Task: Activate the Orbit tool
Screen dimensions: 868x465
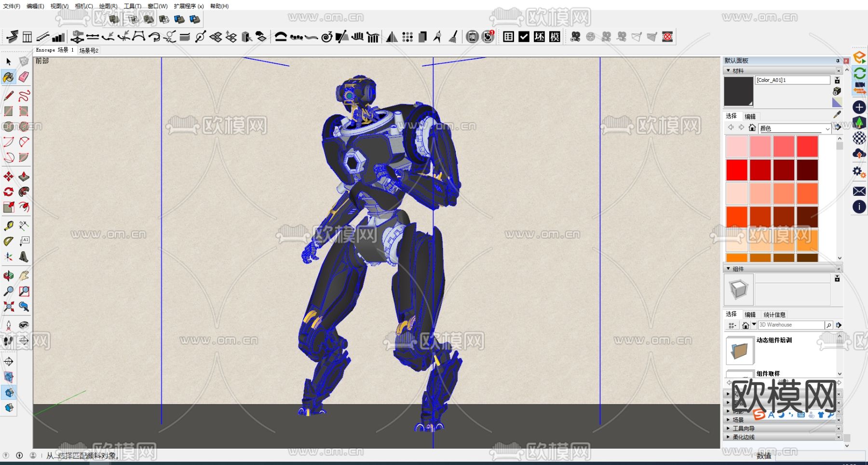Action: 8,276
